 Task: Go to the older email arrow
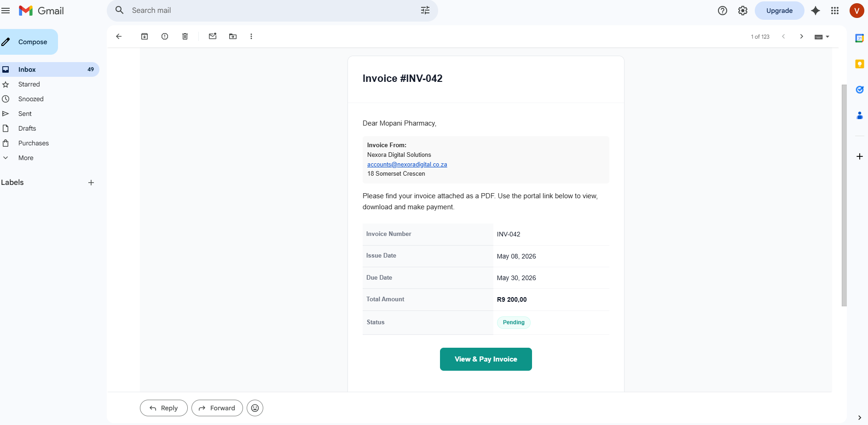coord(802,36)
